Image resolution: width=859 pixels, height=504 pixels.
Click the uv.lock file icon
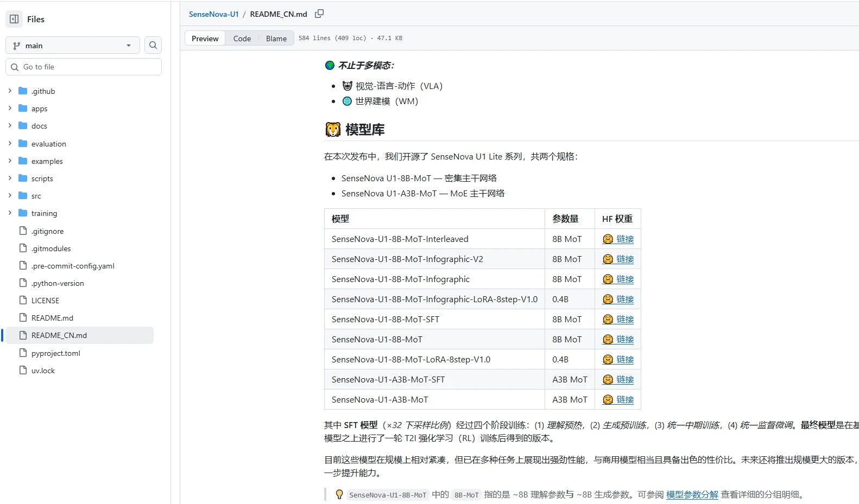point(23,370)
